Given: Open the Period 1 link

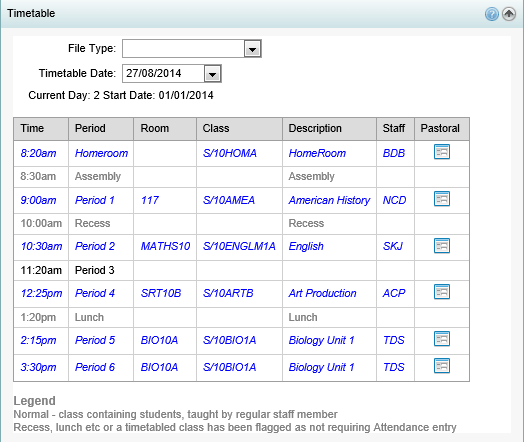Looking at the screenshot, I should [95, 200].
